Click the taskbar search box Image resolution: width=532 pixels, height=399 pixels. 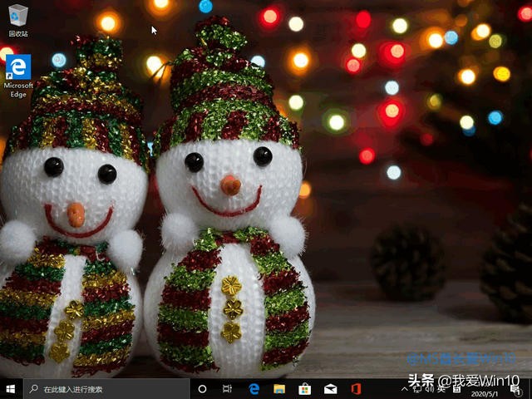click(x=106, y=389)
